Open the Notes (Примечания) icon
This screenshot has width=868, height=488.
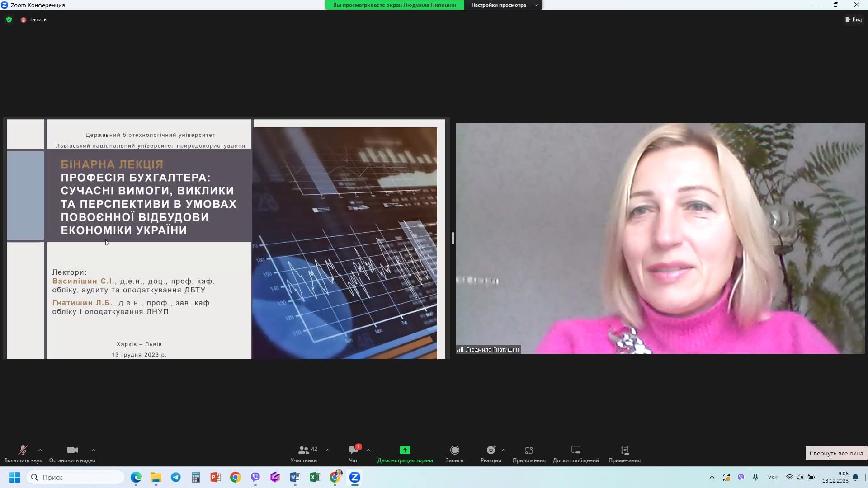pyautogui.click(x=624, y=450)
